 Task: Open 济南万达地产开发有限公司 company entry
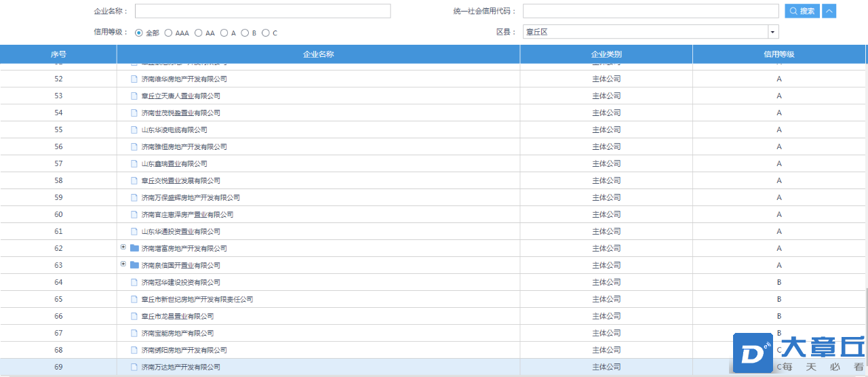coord(181,368)
